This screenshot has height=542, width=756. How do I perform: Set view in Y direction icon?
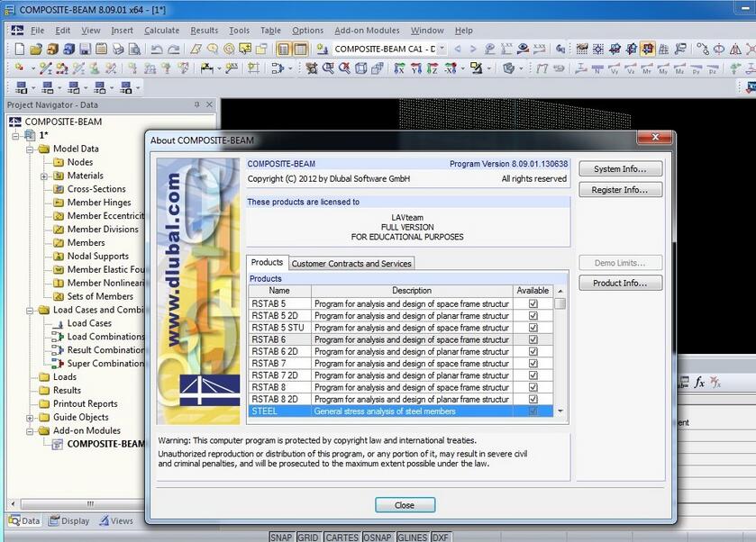click(x=415, y=68)
